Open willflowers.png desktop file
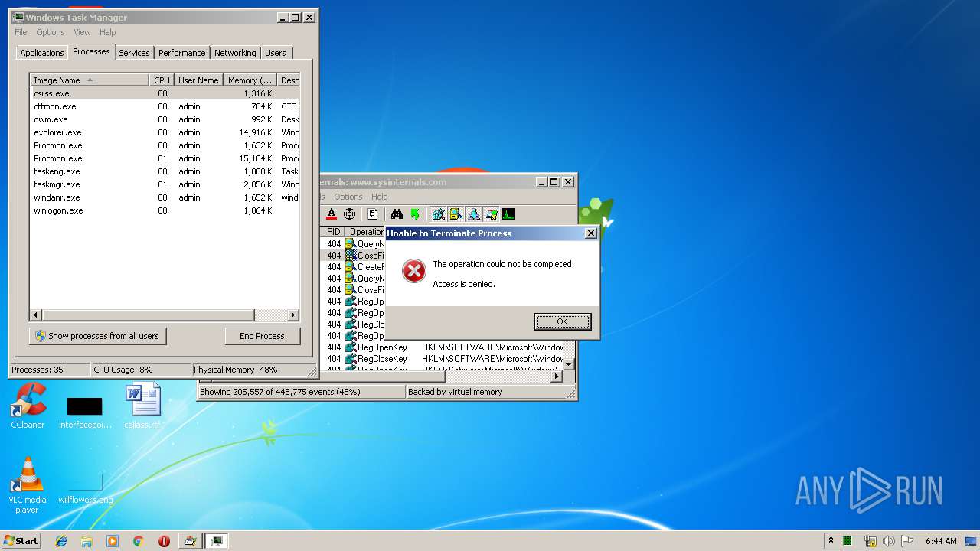This screenshot has width=980, height=551. click(x=85, y=485)
